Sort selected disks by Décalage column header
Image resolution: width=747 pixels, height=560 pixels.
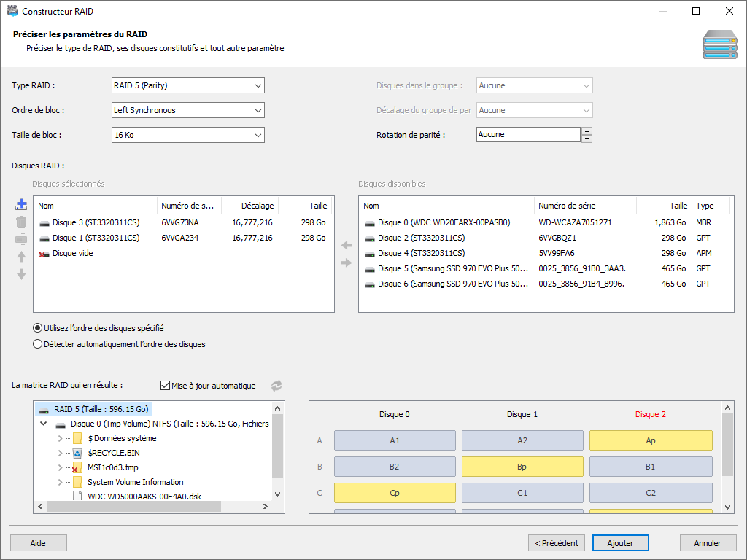point(249,206)
